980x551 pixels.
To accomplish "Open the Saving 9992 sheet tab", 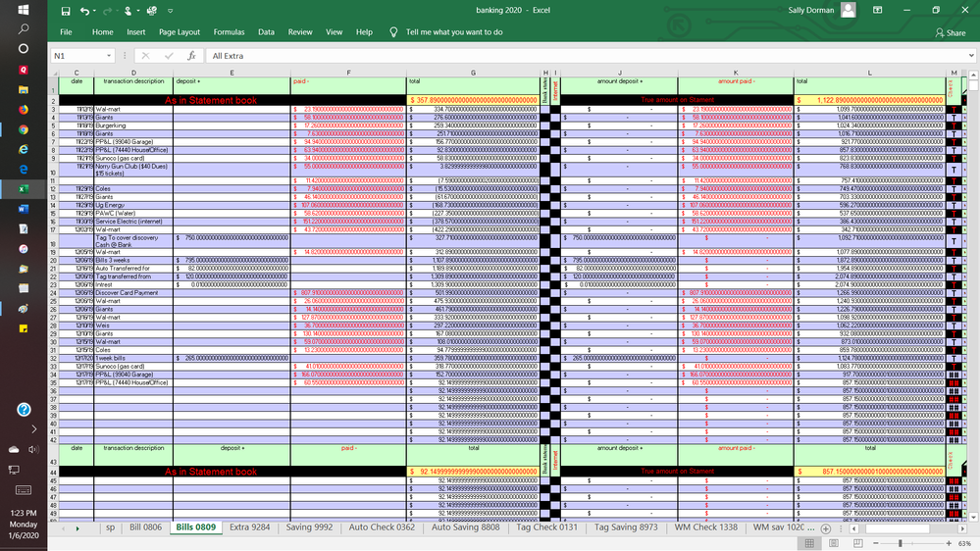I will pyautogui.click(x=309, y=527).
